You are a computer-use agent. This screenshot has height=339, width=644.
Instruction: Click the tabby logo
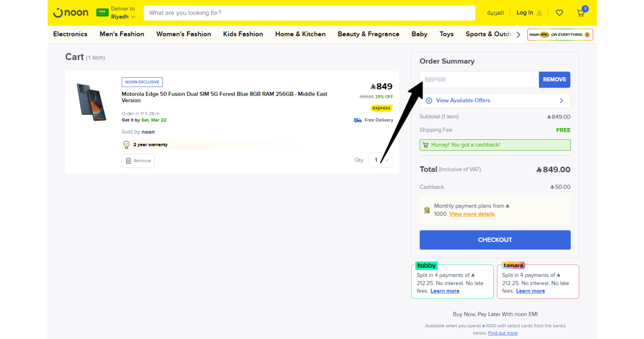click(x=427, y=266)
